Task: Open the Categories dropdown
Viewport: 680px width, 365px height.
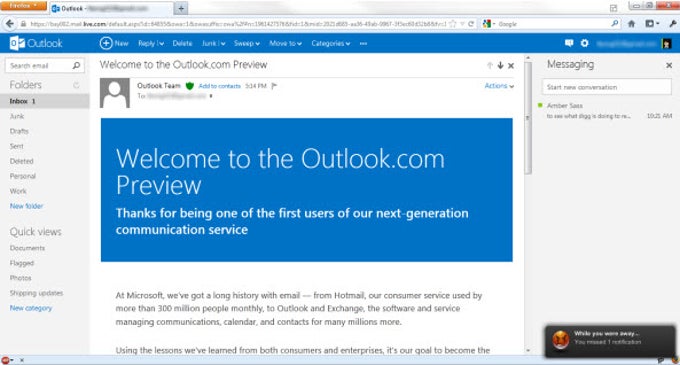Action: (x=330, y=43)
